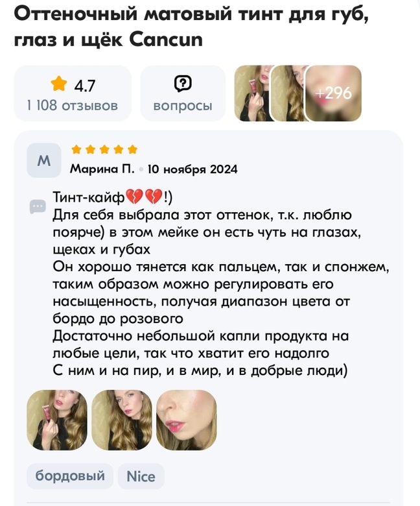Open the +296 more photos thumbnail
This screenshot has width=420, height=506.
coord(333,93)
